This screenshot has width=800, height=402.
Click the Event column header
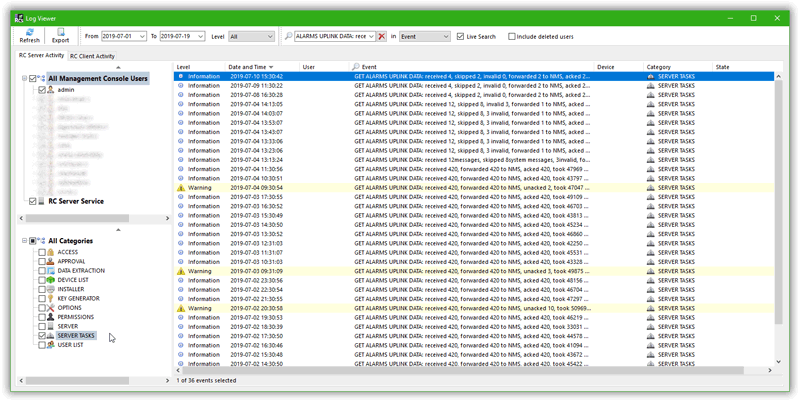tap(471, 67)
